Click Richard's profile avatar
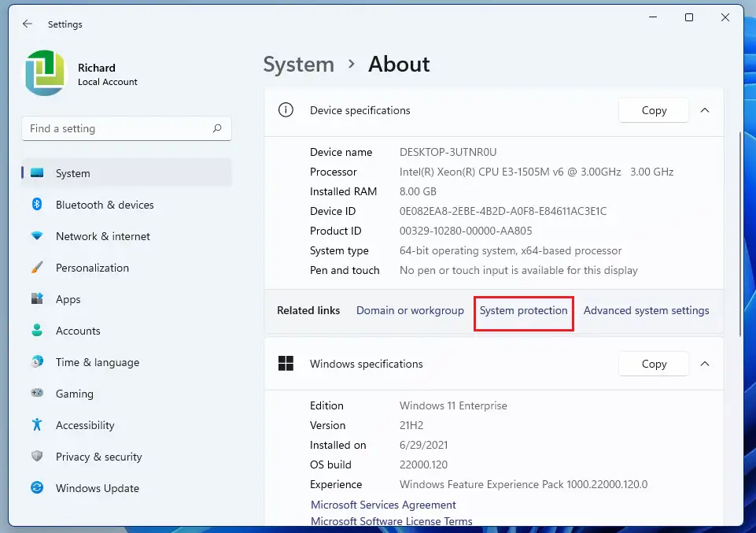The height and width of the screenshot is (533, 756). click(45, 73)
